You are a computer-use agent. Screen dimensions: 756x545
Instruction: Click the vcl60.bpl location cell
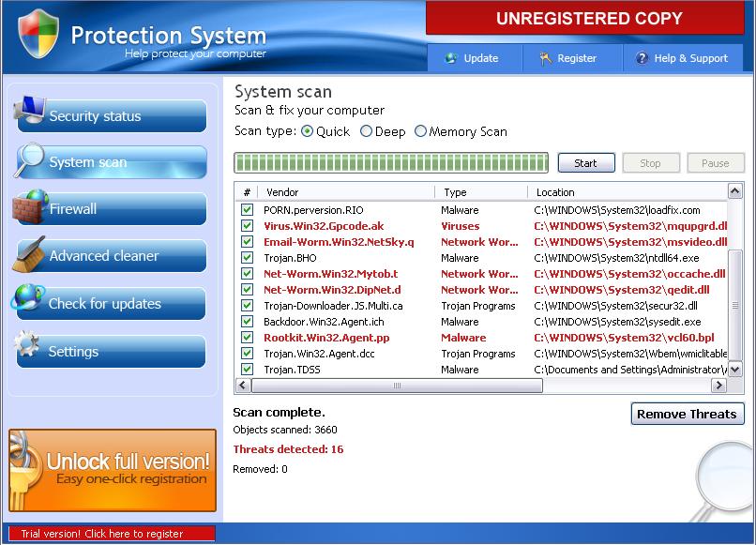click(x=625, y=338)
